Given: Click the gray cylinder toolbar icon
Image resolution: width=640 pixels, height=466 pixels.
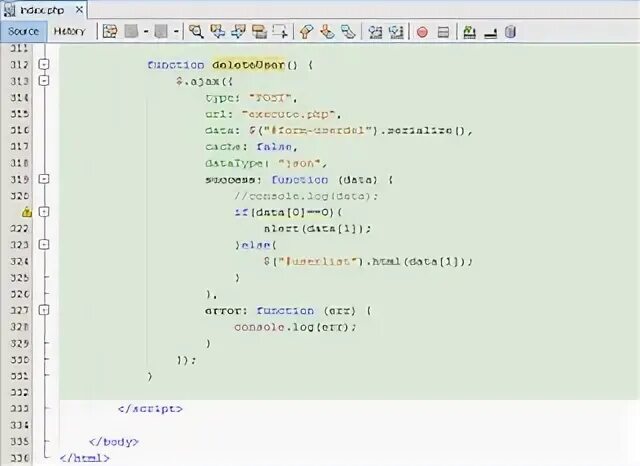Looking at the screenshot, I should tap(510, 32).
